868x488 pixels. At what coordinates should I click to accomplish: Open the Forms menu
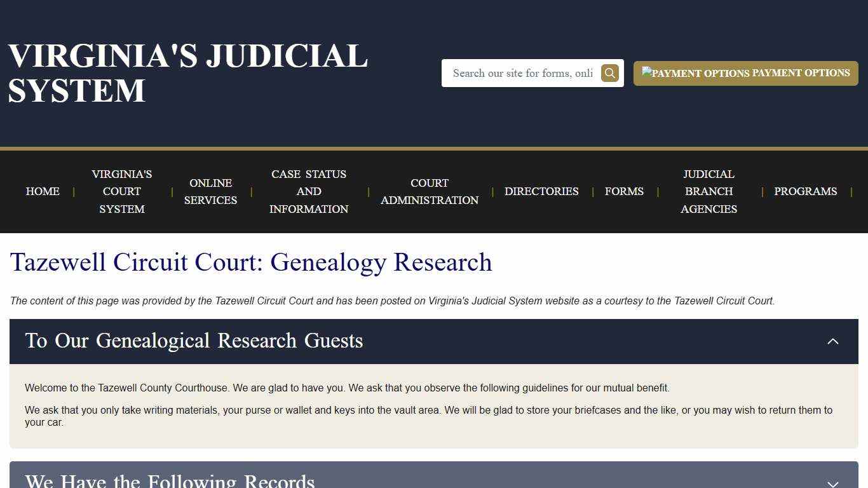(x=624, y=191)
